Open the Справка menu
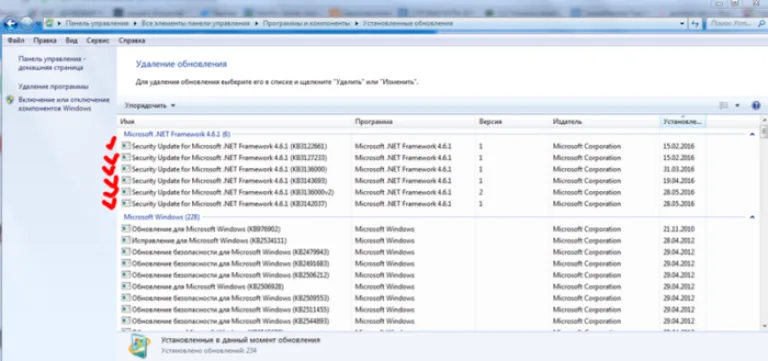The height and width of the screenshot is (361, 768). [132, 41]
